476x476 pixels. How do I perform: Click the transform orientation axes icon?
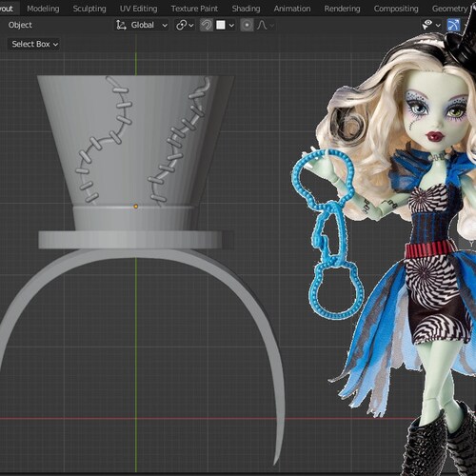coord(121,25)
